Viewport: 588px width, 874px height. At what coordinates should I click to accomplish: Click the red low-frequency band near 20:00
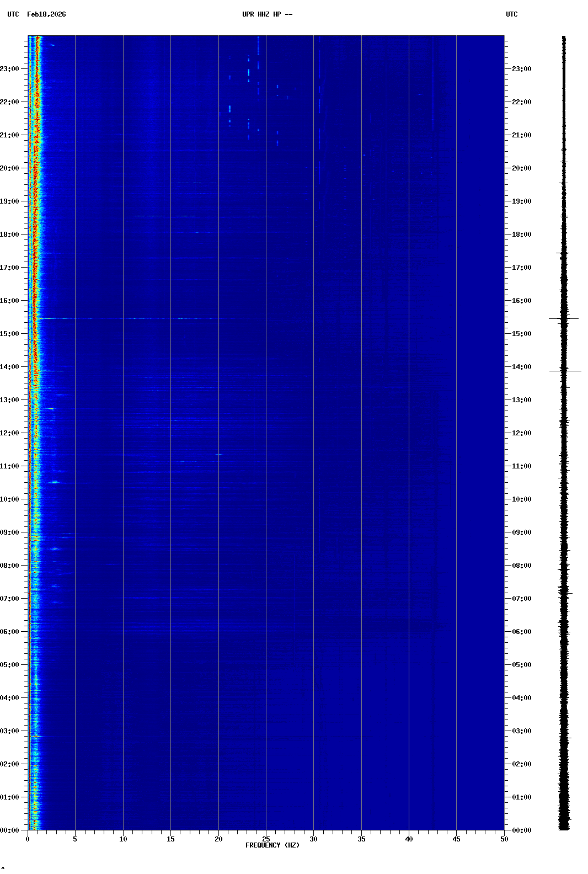pos(35,168)
